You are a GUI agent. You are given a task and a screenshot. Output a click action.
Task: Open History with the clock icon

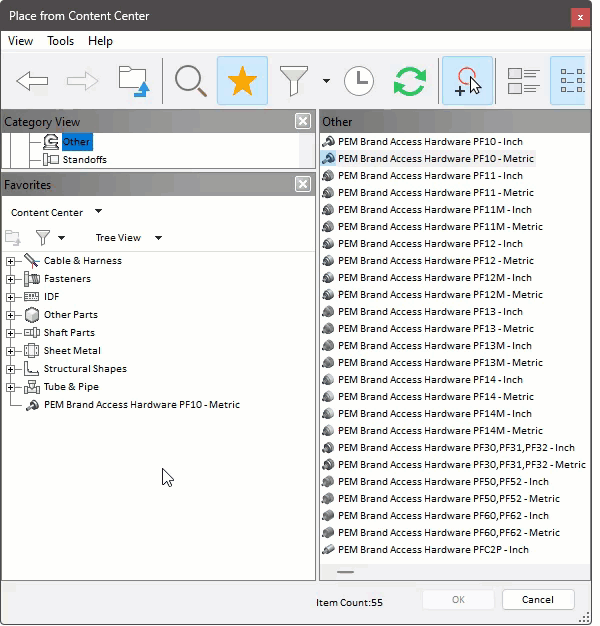tap(359, 81)
